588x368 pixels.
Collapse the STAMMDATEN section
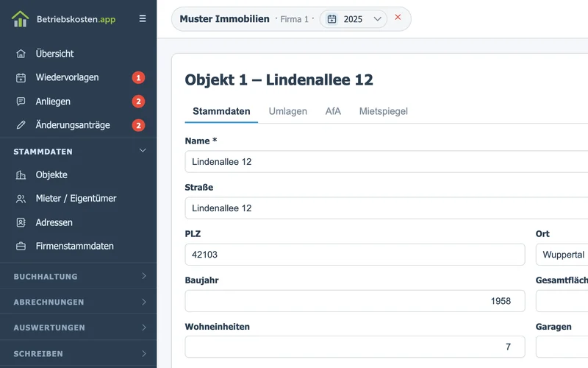[78, 152]
